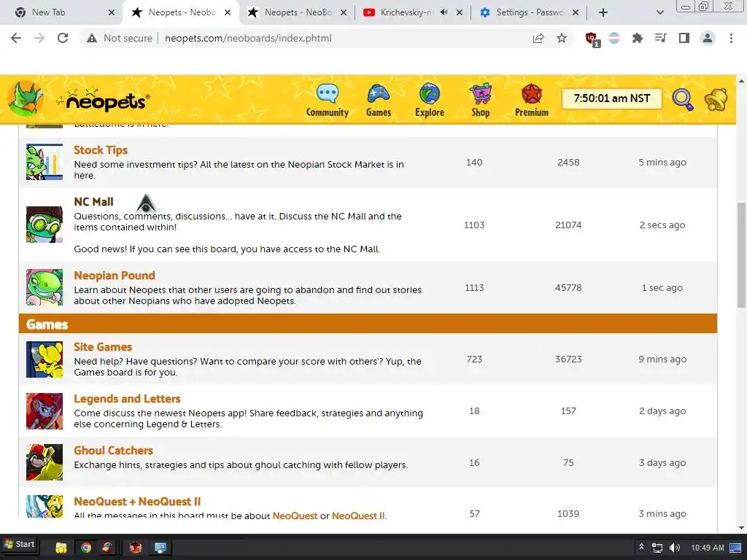
Task: Click the Neopets search magnifier icon
Action: point(683,99)
